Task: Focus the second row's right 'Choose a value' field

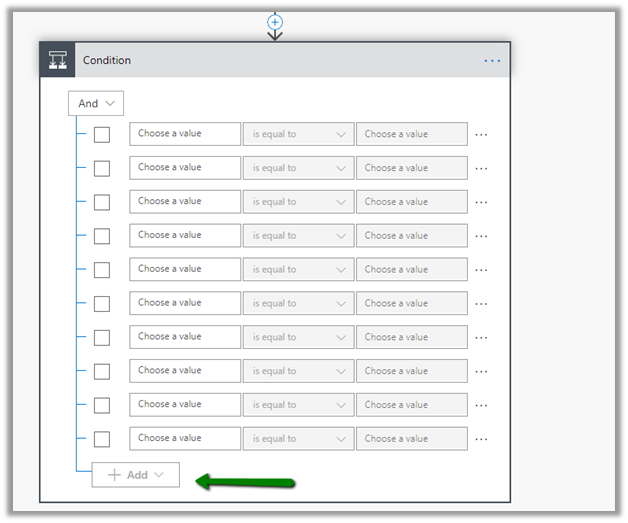Action: tap(412, 168)
